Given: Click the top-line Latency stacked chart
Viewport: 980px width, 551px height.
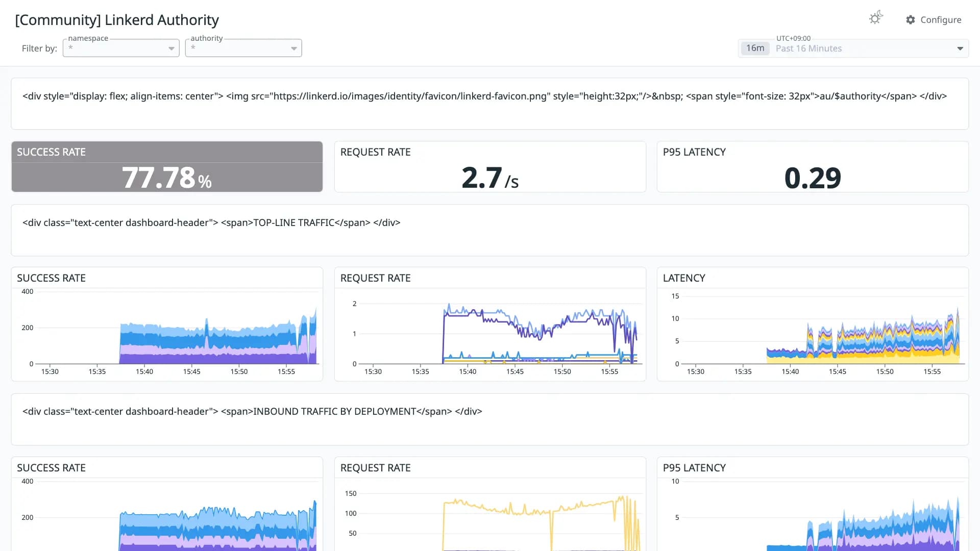Looking at the screenshot, I should (813, 333).
